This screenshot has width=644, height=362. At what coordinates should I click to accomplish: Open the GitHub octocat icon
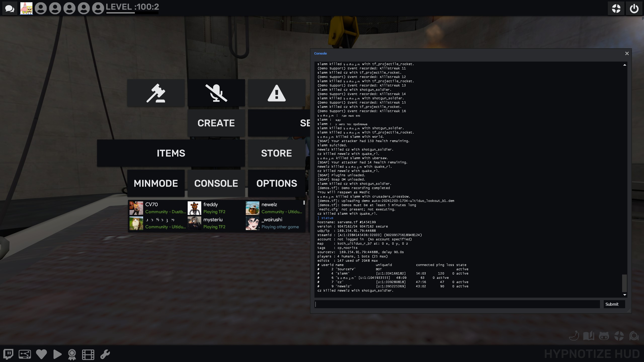[x=604, y=336]
